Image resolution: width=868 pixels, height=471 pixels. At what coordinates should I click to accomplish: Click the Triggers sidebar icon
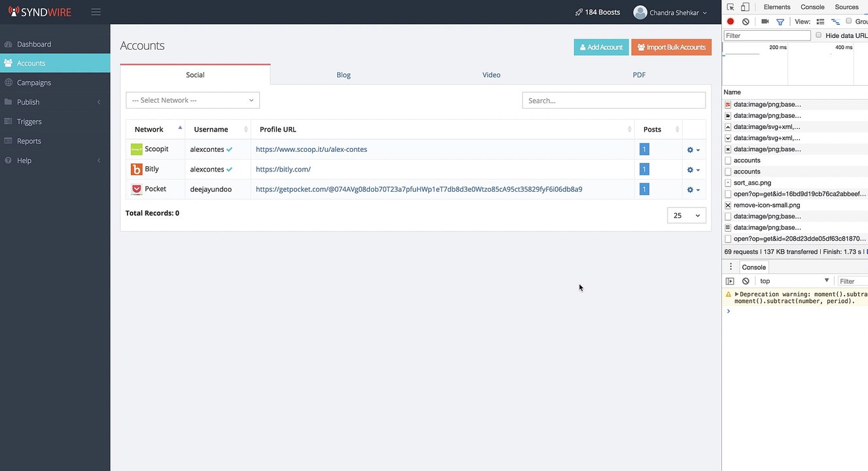[x=9, y=122]
